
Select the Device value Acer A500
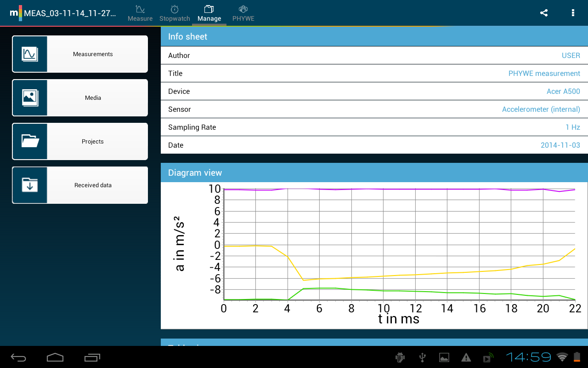tap(563, 92)
